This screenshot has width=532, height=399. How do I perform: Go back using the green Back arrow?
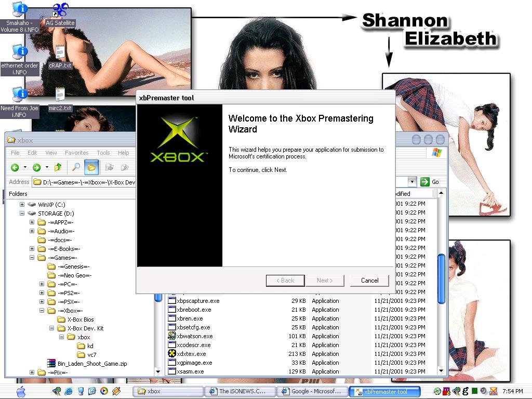(x=15, y=167)
